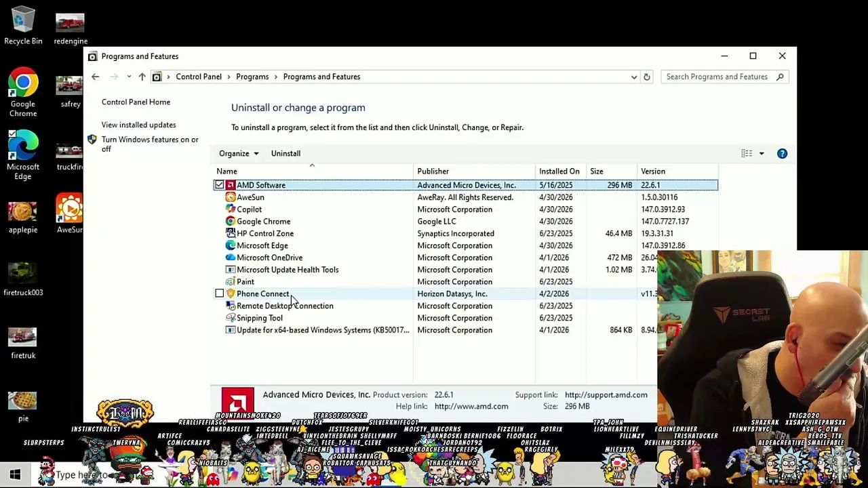This screenshot has height=488, width=868.
Task: Click the 147.0.7727.137 version cell
Action: 665,222
